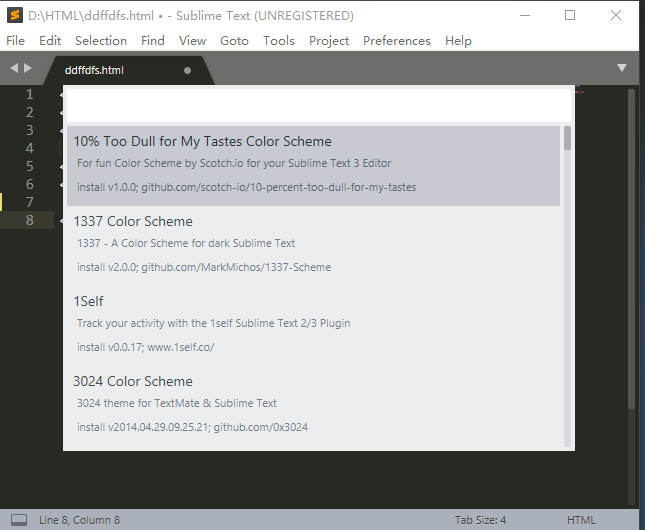Open the HTML syntax selector
Viewport: 645px width, 530px height.
581,520
